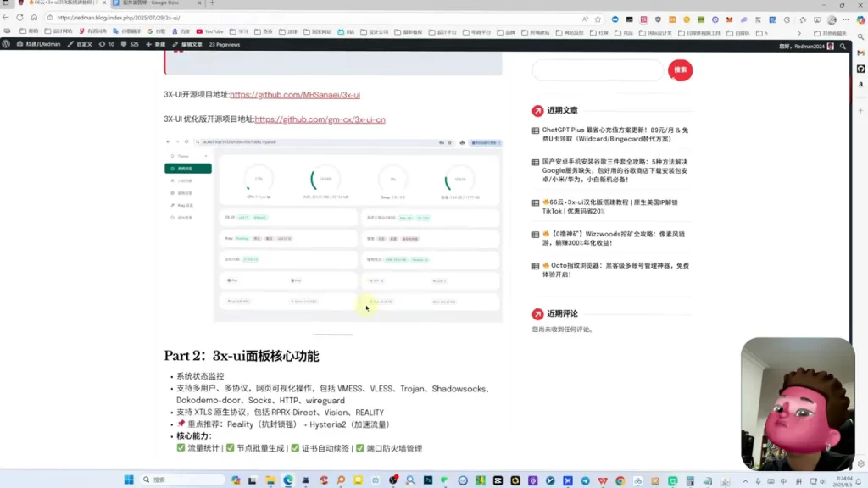The image size is (868, 488).
Task: Expand the system tray hidden icons chevron
Action: (x=745, y=481)
